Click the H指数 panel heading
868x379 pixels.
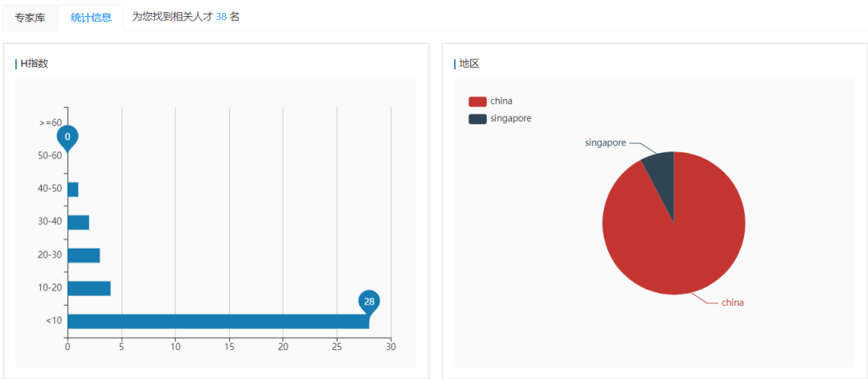35,64
